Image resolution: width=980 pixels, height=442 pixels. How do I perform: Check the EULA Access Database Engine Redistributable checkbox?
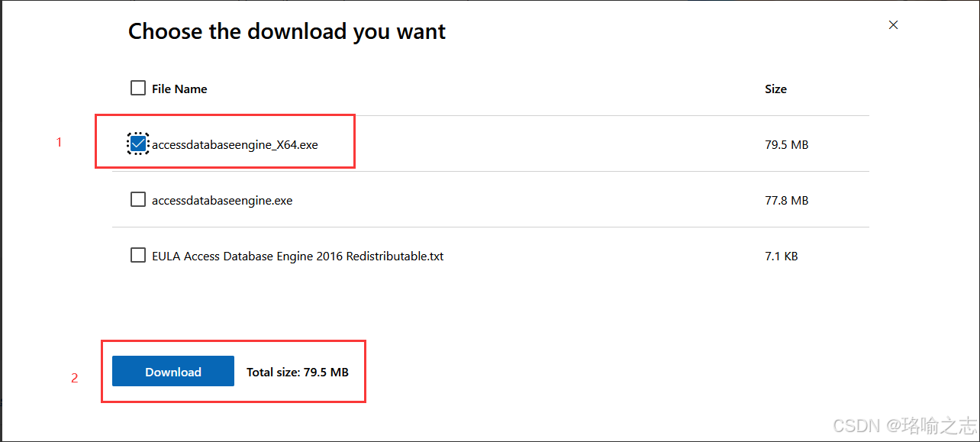[138, 255]
